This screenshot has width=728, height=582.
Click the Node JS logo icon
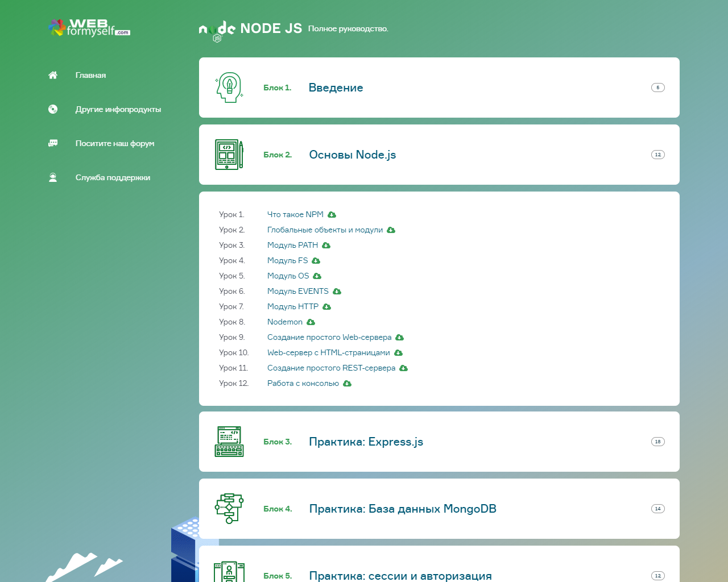click(x=217, y=31)
